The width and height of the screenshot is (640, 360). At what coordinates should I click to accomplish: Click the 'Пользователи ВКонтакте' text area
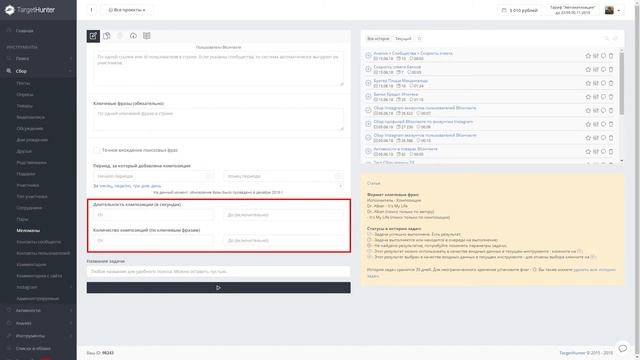point(218,69)
